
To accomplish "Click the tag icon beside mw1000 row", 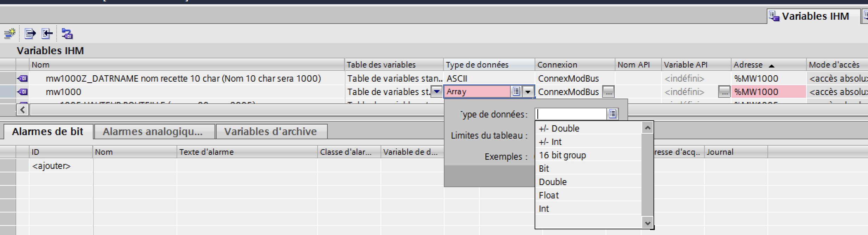I will click(23, 92).
